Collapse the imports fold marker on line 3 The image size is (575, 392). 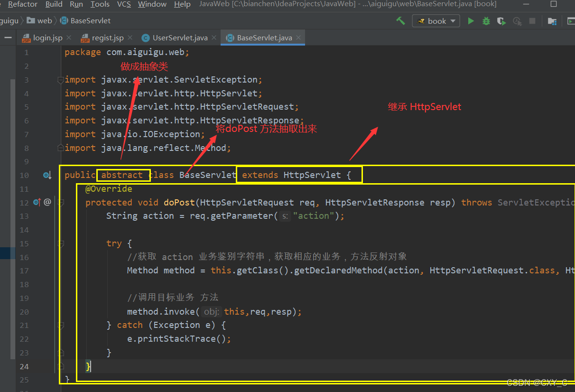point(60,80)
